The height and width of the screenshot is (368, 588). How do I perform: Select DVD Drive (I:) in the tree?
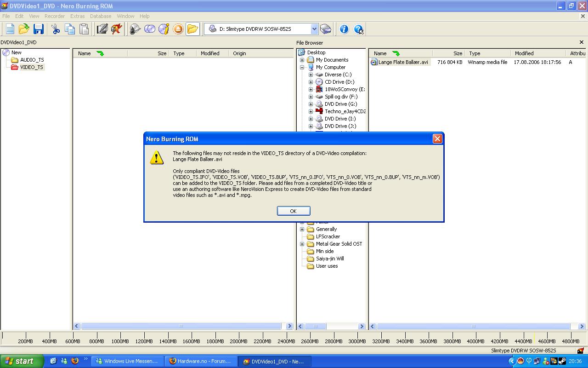[336, 119]
